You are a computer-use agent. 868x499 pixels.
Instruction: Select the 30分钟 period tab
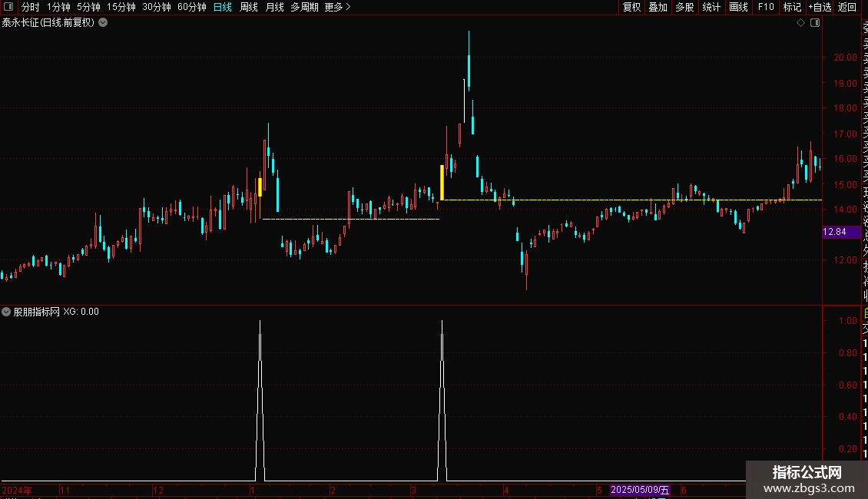pos(156,7)
